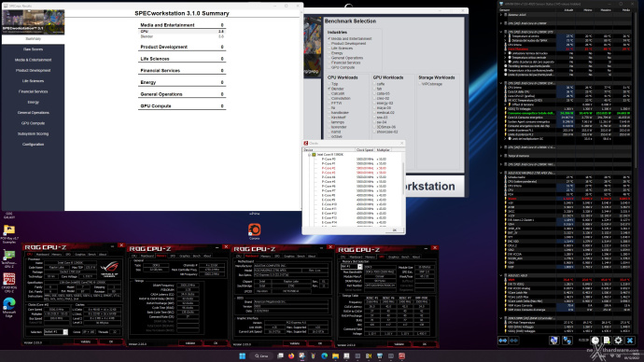644x362 pixels.
Task: Click HWiNFO remote connection icon
Action: (567, 341)
